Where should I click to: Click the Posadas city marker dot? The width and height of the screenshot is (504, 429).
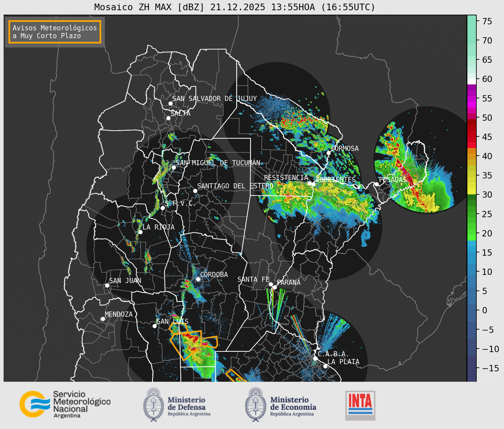[x=377, y=184]
